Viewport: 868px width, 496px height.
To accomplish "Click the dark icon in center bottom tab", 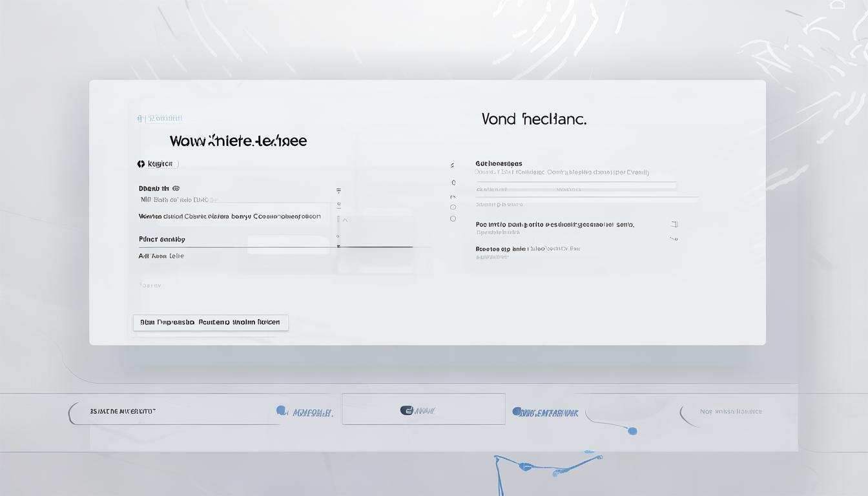I will pyautogui.click(x=406, y=410).
